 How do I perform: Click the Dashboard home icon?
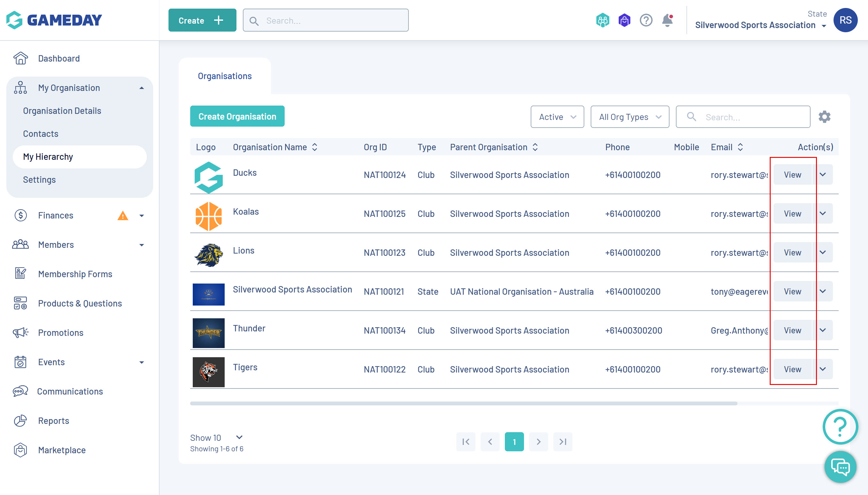pyautogui.click(x=20, y=58)
